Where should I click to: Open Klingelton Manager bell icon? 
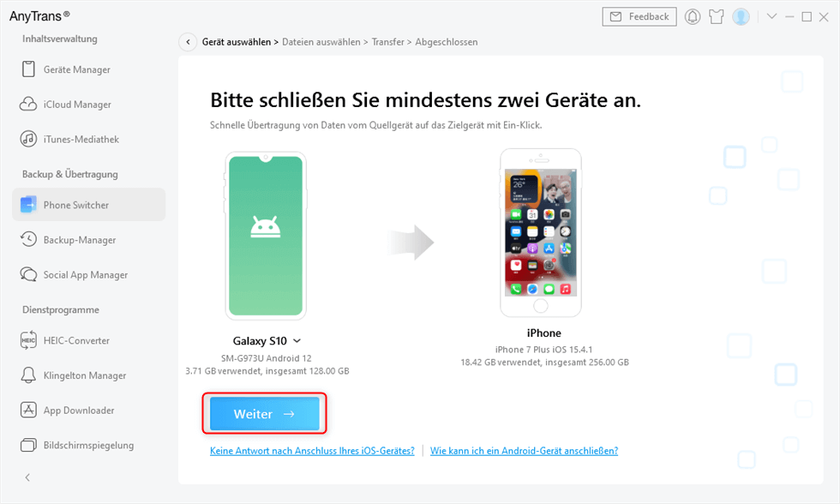(27, 375)
